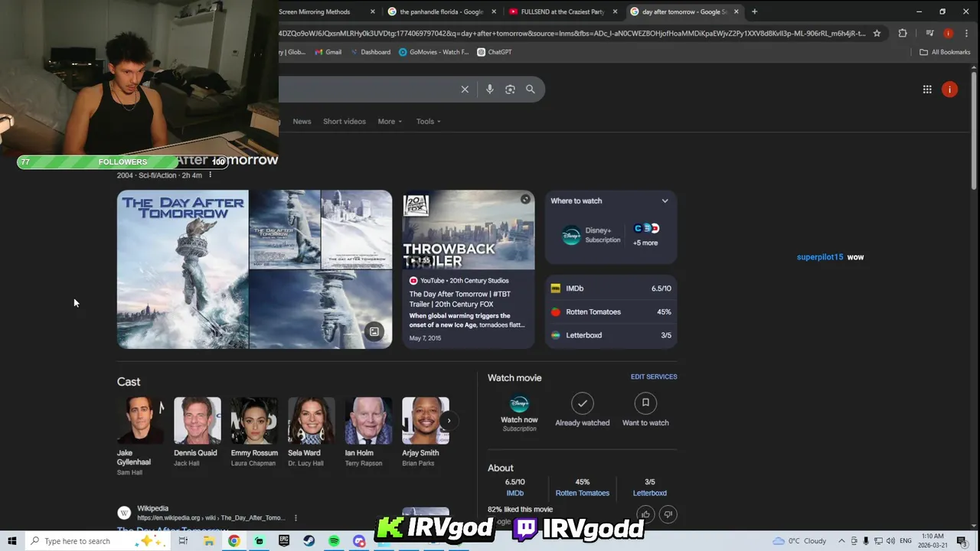Expand the More search filters dropdown
The image size is (980, 551).
tap(390, 121)
